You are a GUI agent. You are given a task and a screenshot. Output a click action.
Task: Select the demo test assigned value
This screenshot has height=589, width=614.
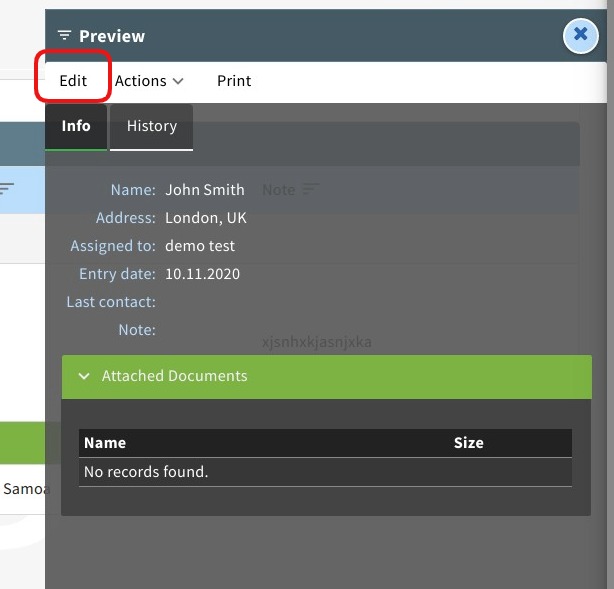coord(200,246)
